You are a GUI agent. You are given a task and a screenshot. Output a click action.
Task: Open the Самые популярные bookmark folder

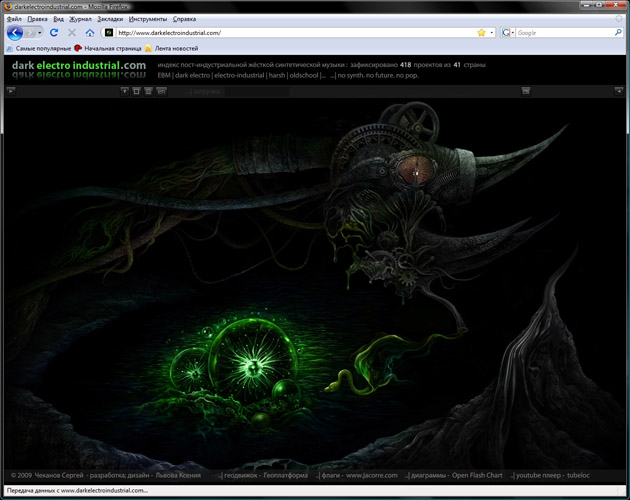point(39,48)
